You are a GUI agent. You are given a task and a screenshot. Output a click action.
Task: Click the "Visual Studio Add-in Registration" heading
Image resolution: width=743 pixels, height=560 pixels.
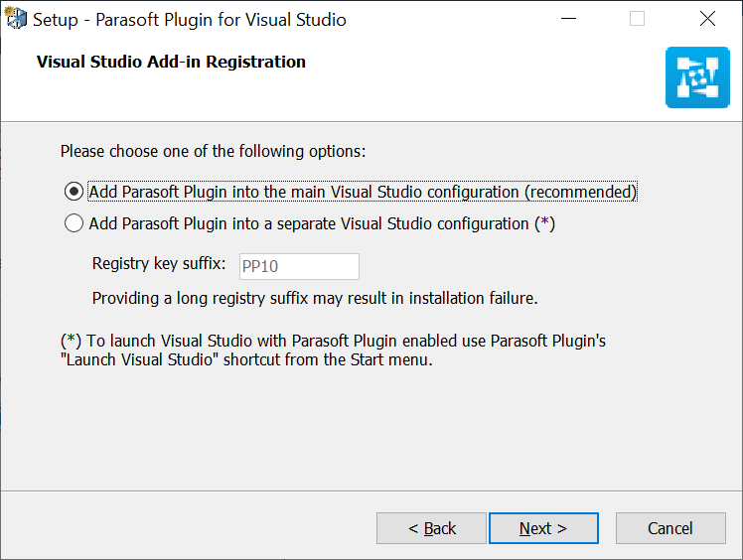click(171, 62)
